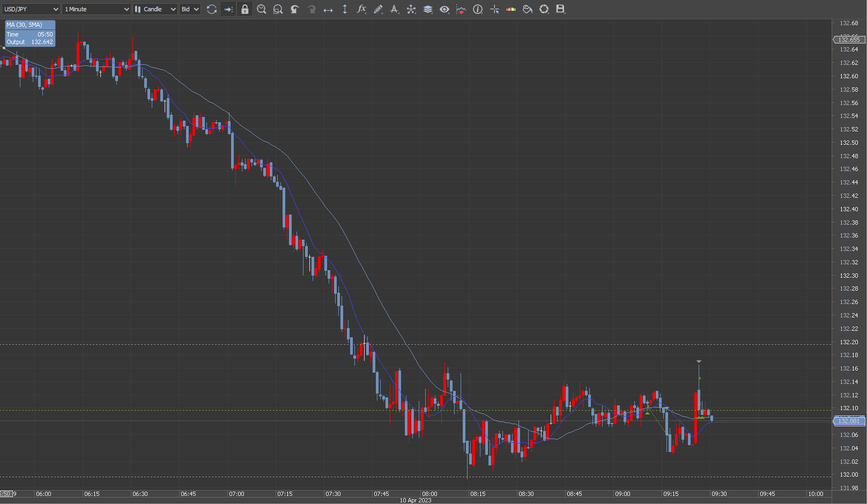The width and height of the screenshot is (867, 504).
Task: Click the MA (30, SMA) indicator label
Action: click(x=25, y=25)
